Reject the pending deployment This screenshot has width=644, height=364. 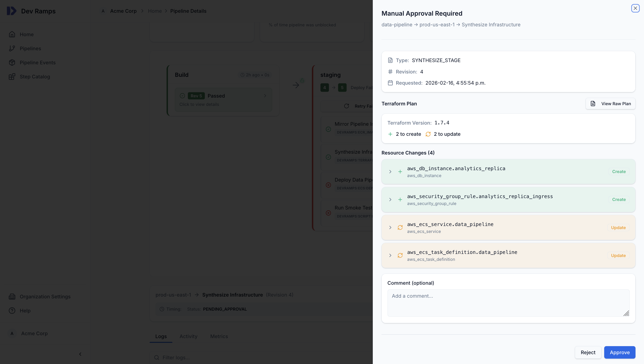[x=588, y=352]
